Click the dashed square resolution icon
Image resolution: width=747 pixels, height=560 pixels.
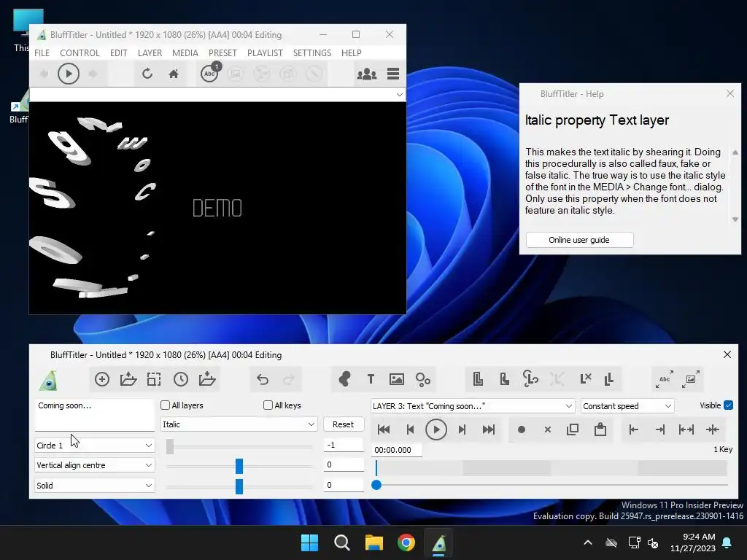coord(154,379)
